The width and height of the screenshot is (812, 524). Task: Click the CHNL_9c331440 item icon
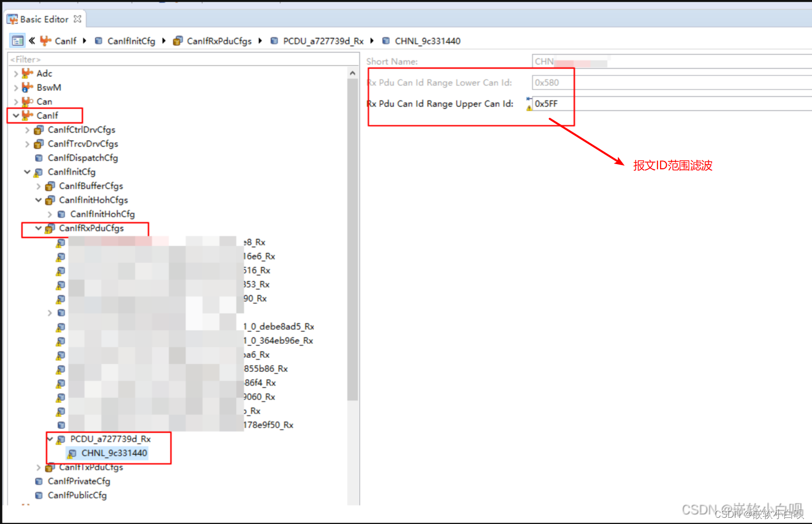coord(72,453)
